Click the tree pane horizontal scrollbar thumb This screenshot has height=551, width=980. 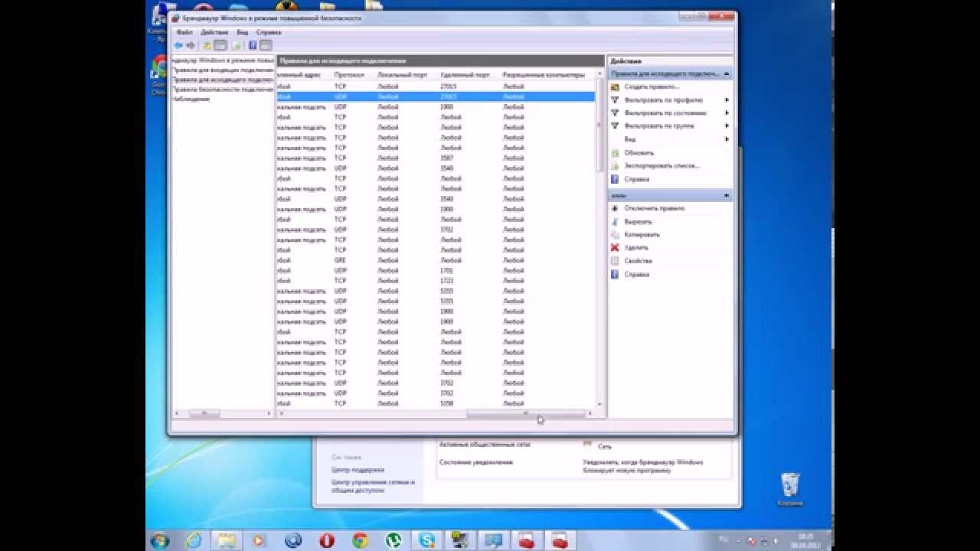[x=204, y=413]
